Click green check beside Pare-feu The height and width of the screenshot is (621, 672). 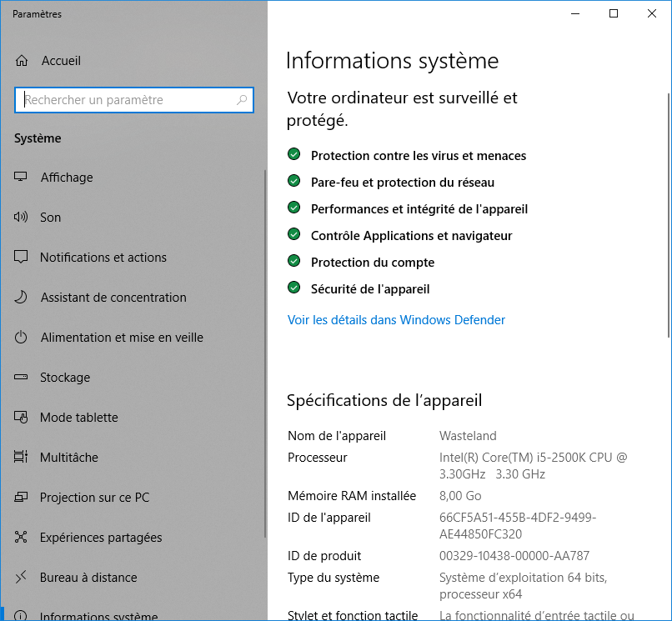[294, 181]
